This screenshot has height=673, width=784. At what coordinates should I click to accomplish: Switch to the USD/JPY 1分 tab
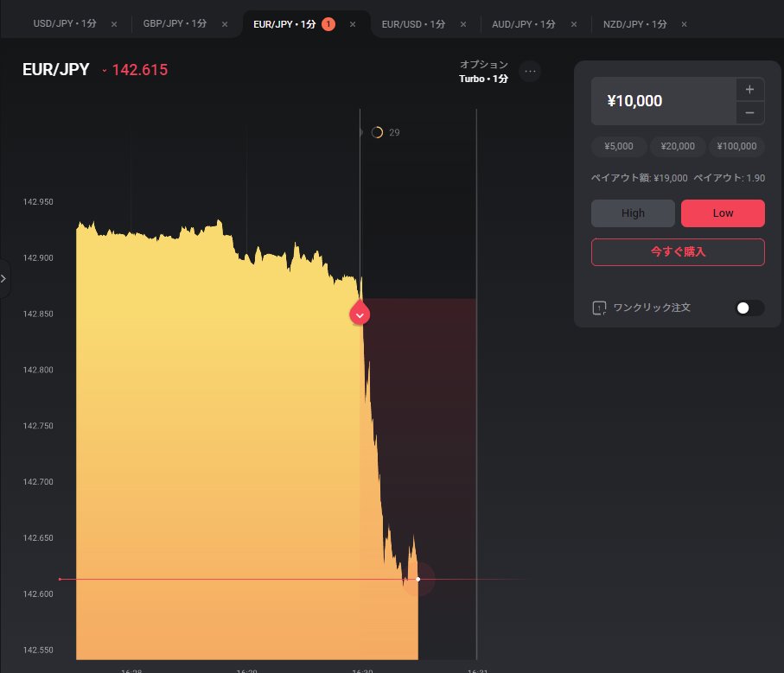point(65,23)
